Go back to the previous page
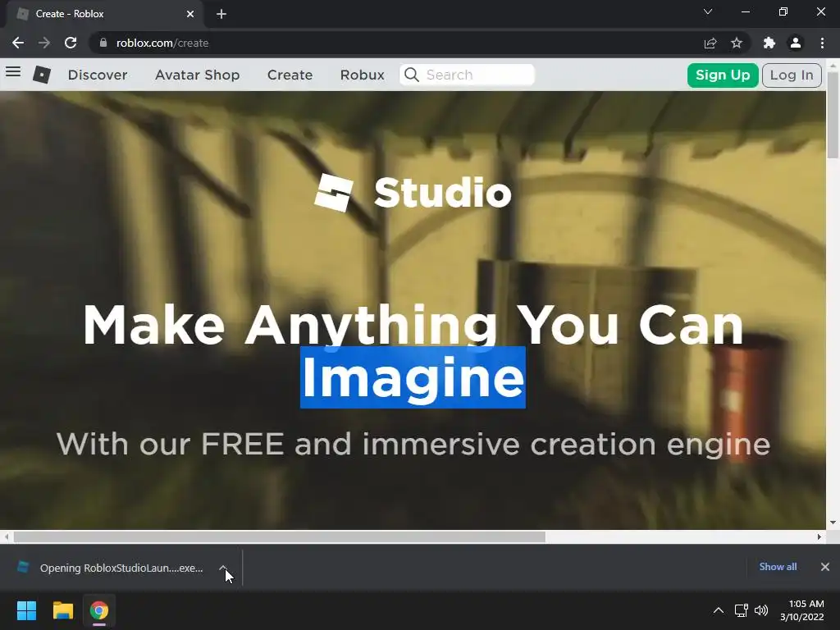This screenshot has width=840, height=630. (x=18, y=43)
